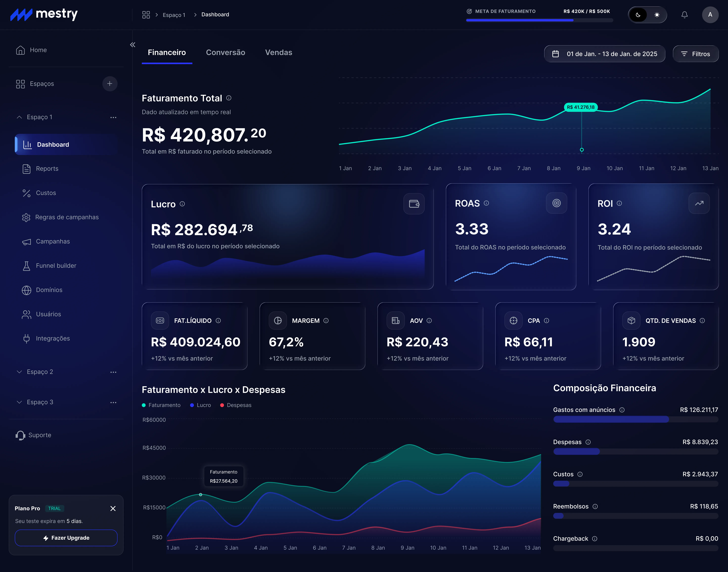Click the wallet icon on the Lucro card
Image resolution: width=728 pixels, height=572 pixels.
[x=414, y=204]
